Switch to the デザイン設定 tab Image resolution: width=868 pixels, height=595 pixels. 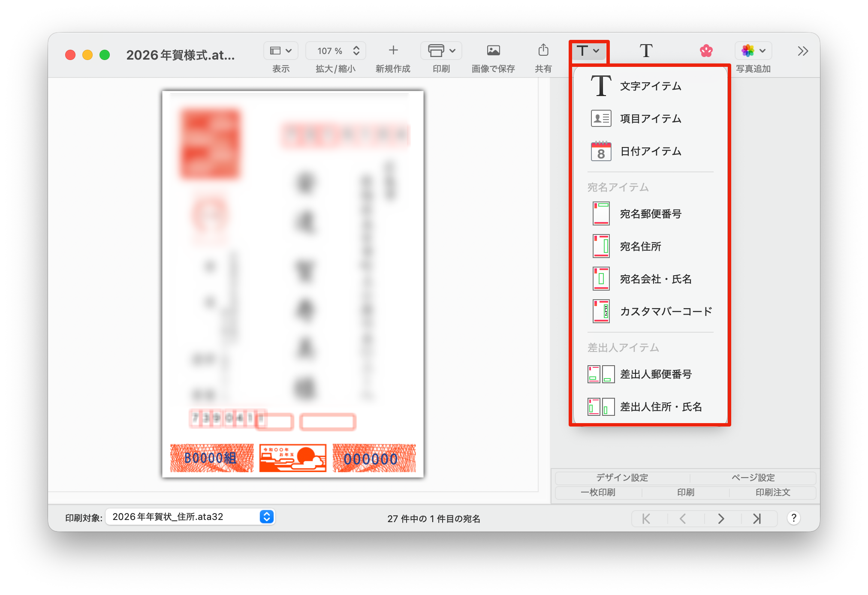click(622, 478)
